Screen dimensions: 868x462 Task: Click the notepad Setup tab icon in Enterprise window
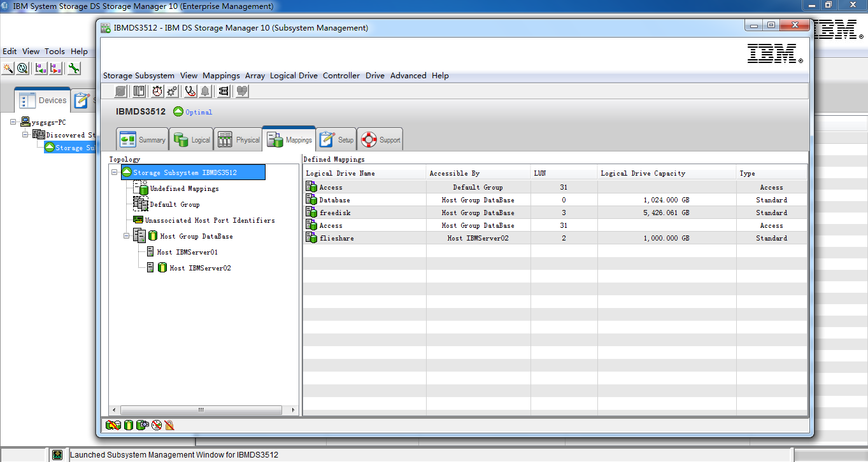pyautogui.click(x=82, y=100)
